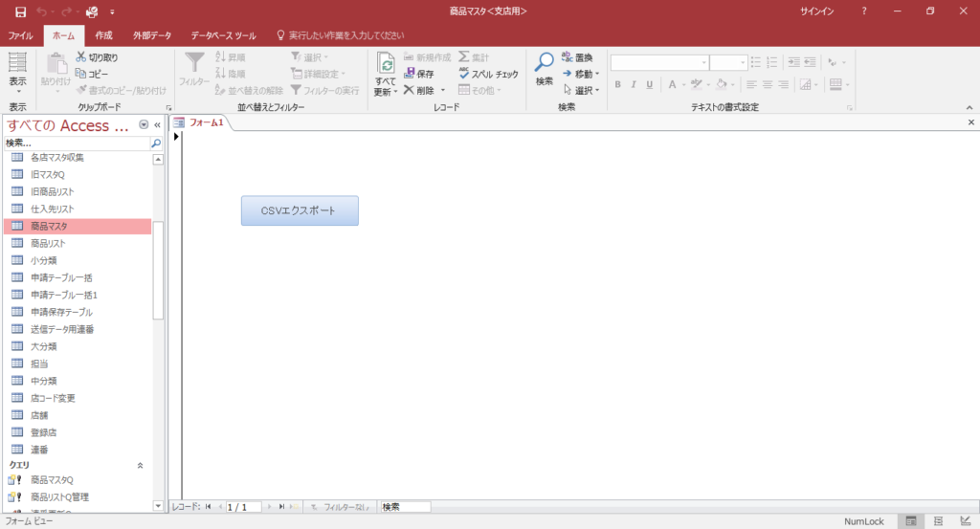The width and height of the screenshot is (980, 529).
Task: Click Spell Check (スペル チェック) icon
Action: 464,73
